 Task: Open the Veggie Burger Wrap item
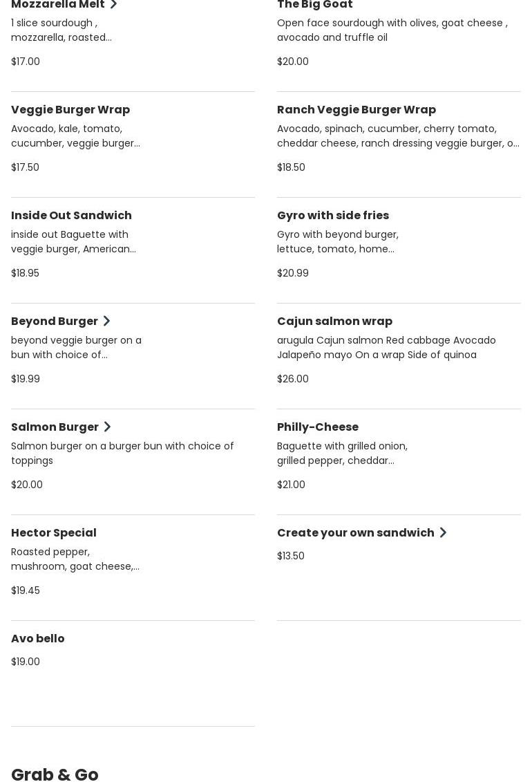point(70,109)
